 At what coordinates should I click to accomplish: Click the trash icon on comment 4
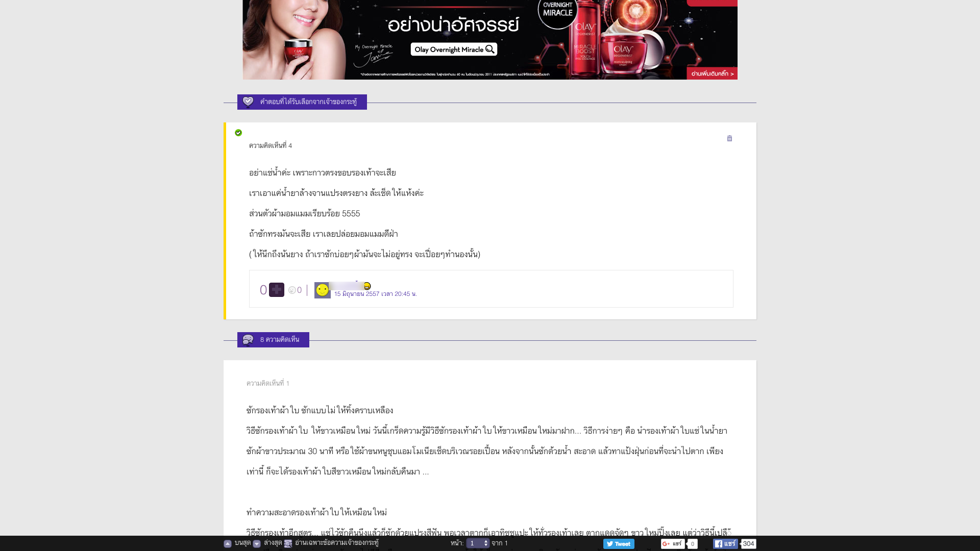click(x=729, y=138)
